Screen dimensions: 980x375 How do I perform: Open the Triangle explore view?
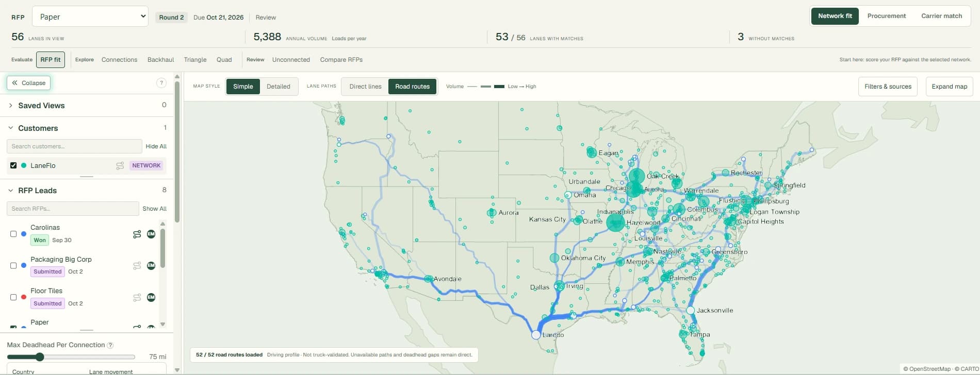point(195,60)
